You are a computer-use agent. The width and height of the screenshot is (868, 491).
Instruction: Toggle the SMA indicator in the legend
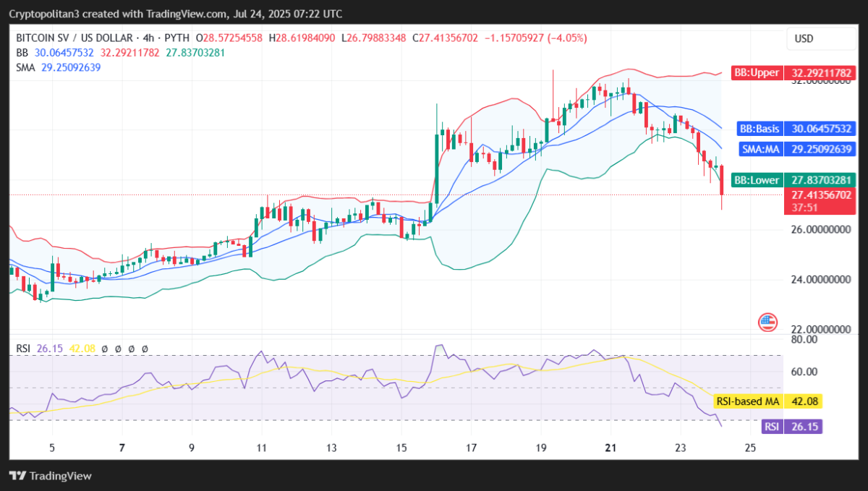[24, 67]
